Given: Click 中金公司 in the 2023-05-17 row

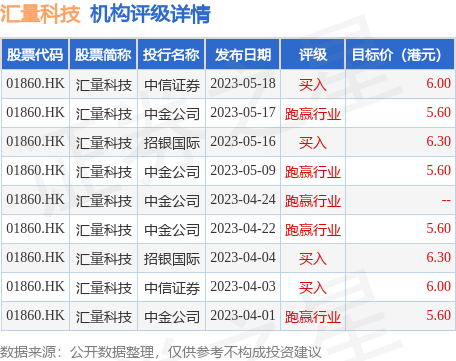Looking at the screenshot, I should 172,114.
